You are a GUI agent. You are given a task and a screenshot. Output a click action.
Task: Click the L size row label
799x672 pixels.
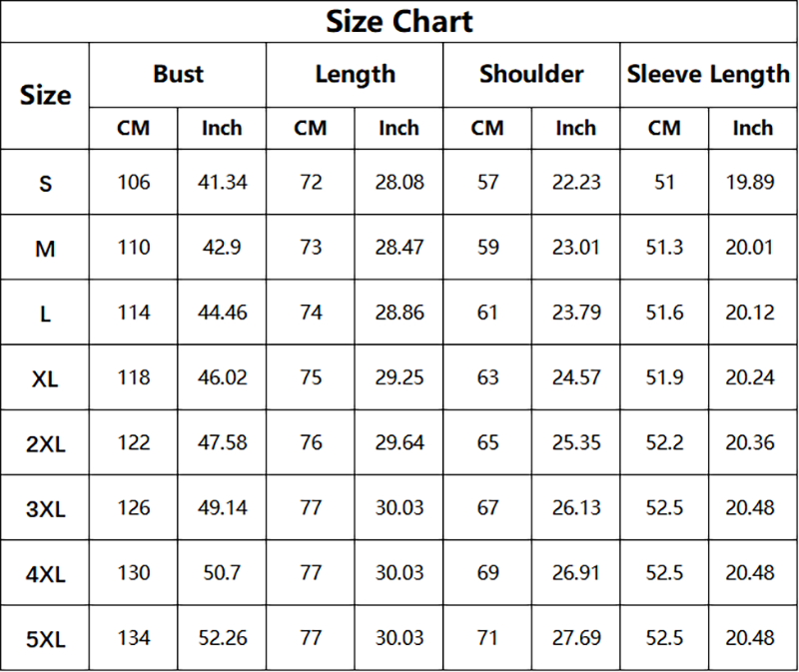45,314
